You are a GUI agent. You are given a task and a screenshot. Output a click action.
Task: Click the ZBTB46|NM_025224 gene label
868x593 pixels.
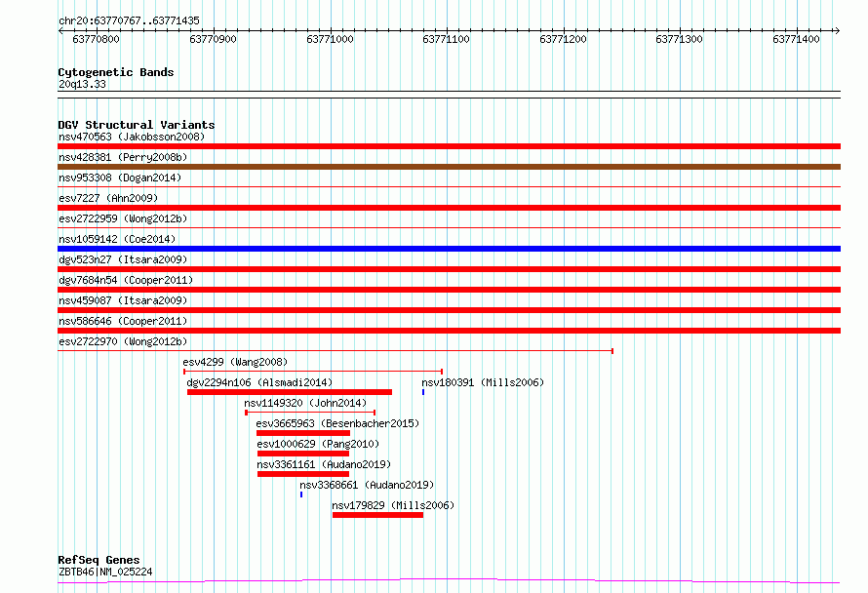click(x=105, y=572)
